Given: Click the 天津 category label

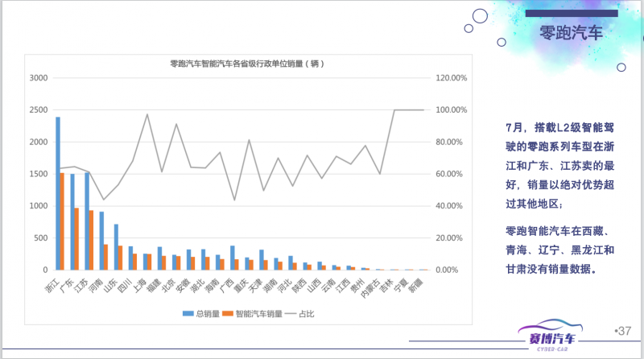Looking at the screenshot, I should [256, 285].
